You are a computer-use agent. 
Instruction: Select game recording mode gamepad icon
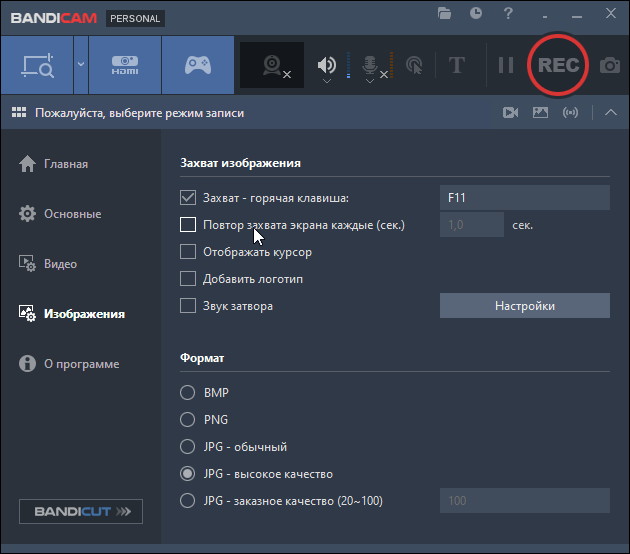point(198,65)
